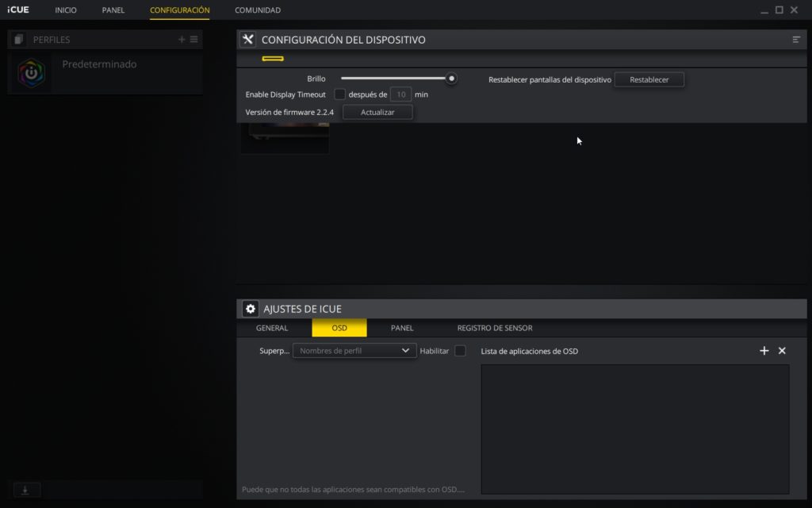Open the profiles list menu icon
This screenshot has height=508, width=812.
[193, 40]
